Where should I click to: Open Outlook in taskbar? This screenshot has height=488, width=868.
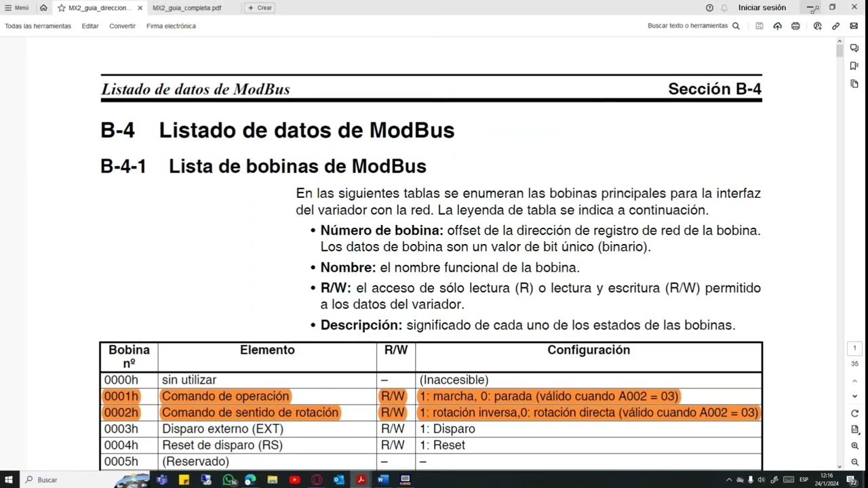coord(339,480)
